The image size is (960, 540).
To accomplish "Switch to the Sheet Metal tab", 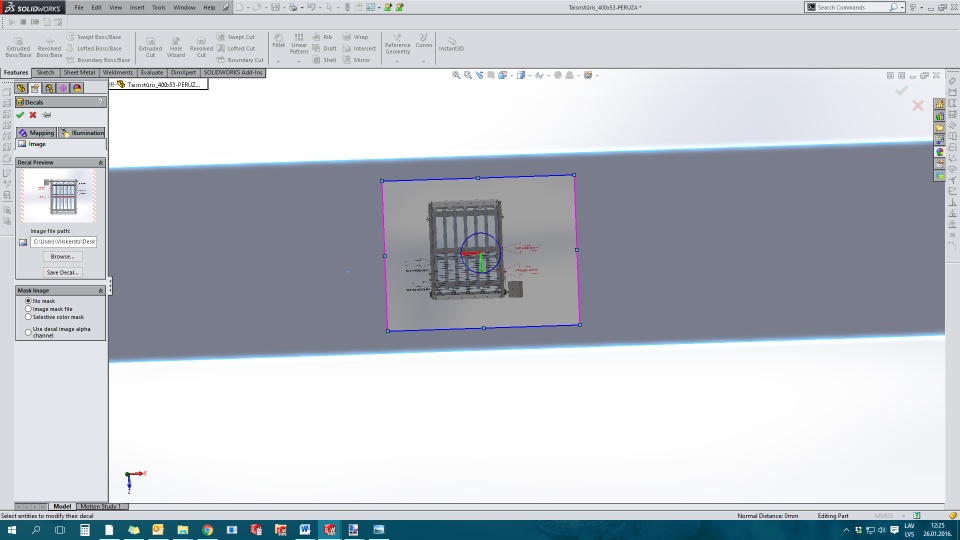I will point(79,72).
